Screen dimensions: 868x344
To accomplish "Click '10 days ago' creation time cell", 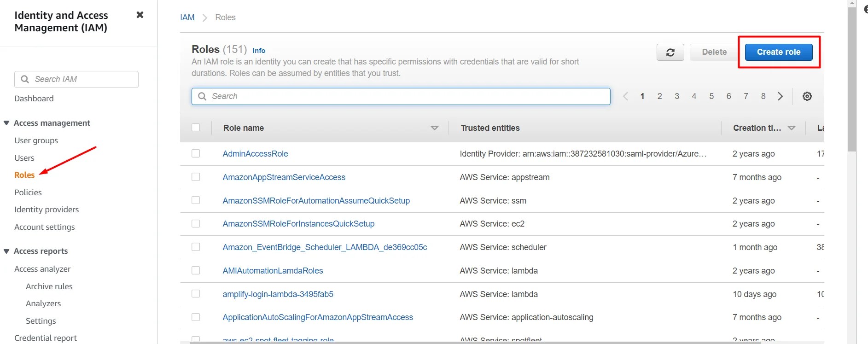I will click(754, 294).
